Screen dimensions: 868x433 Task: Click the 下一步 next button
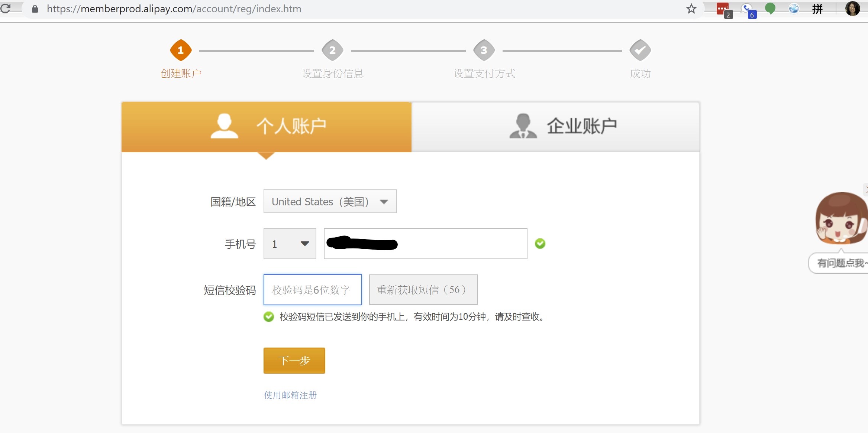tap(294, 361)
